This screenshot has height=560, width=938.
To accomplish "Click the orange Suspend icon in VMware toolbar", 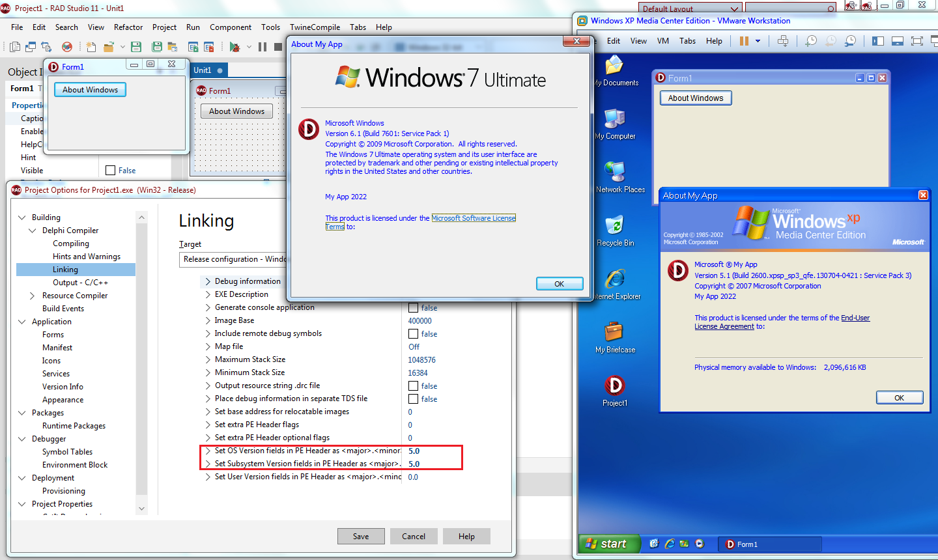I will pyautogui.click(x=744, y=41).
